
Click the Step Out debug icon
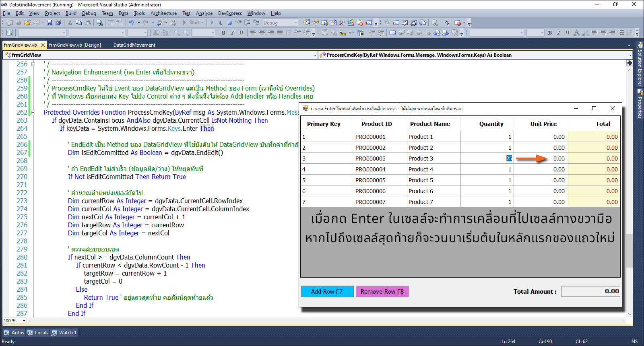coord(256,23)
